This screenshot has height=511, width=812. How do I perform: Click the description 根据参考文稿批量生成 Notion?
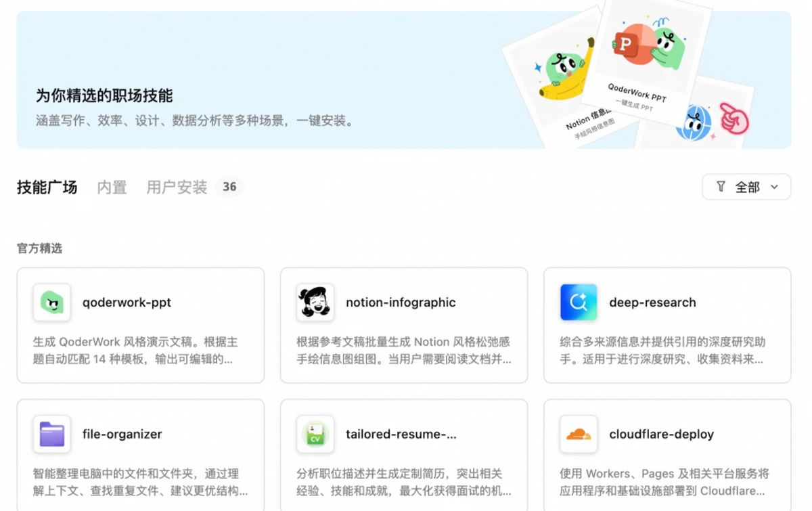(404, 351)
